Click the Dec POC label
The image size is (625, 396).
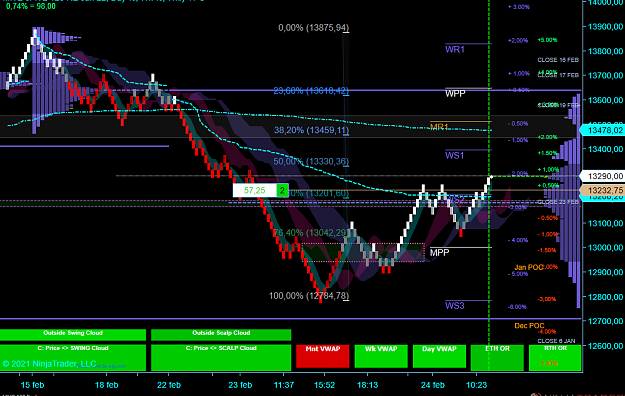point(529,326)
